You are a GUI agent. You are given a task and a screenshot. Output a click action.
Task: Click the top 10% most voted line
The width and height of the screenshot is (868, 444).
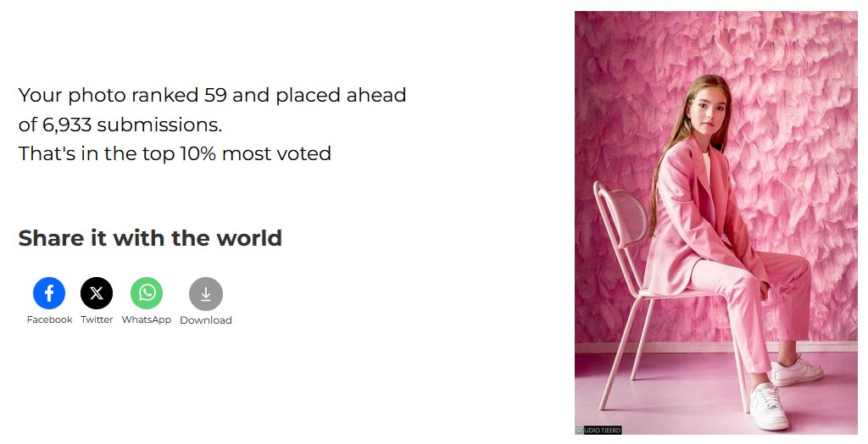(175, 153)
